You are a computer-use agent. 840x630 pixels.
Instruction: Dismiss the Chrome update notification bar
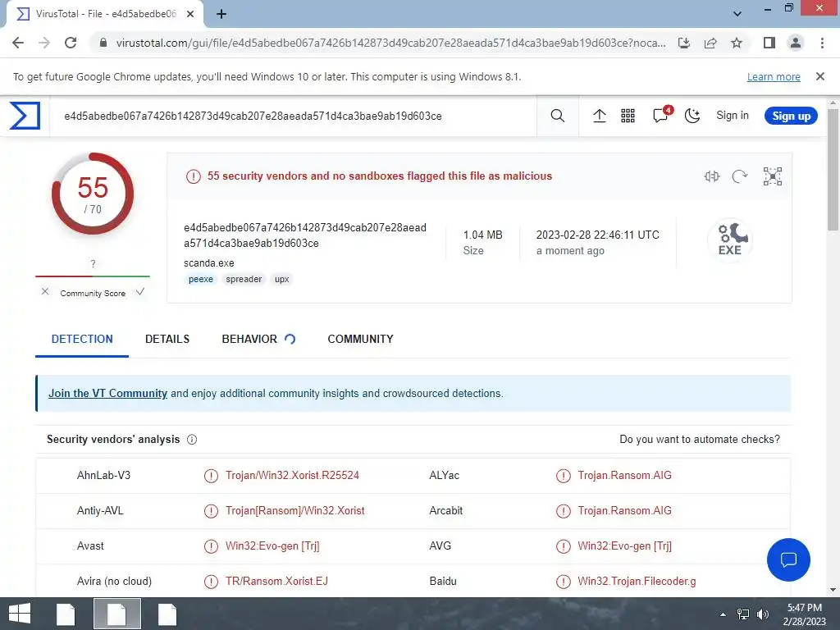point(819,76)
